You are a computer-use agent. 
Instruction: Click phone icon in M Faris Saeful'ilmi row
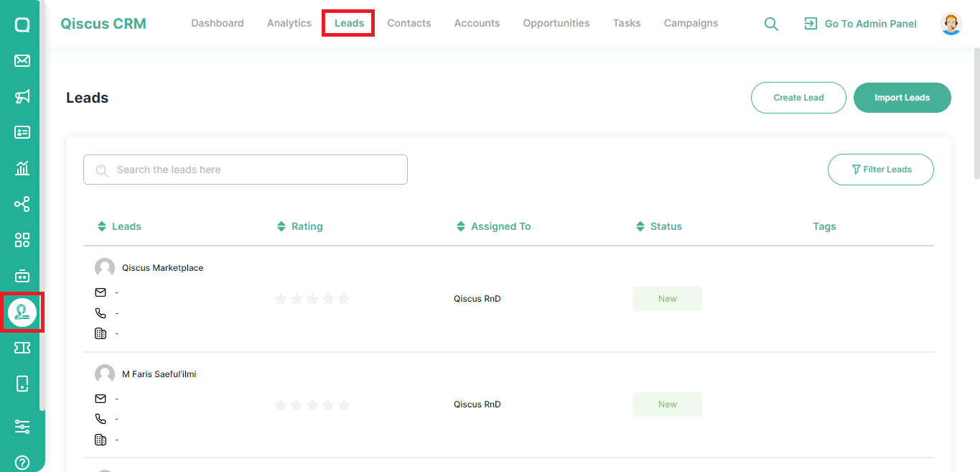(101, 419)
